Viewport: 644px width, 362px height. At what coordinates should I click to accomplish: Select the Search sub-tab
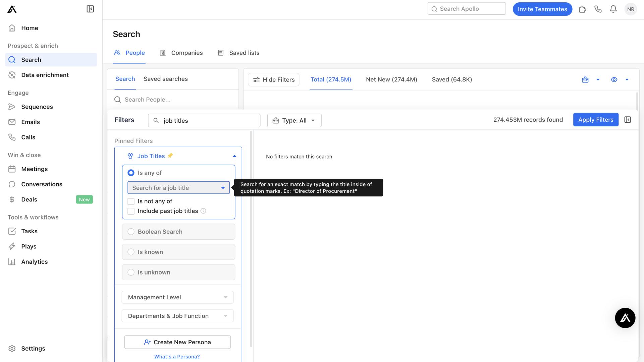tap(125, 79)
